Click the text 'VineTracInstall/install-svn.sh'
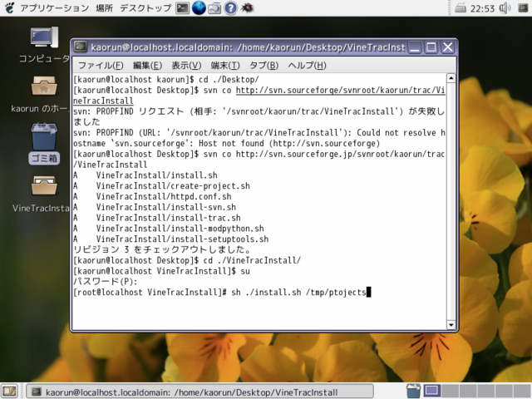This screenshot has height=399, width=532. tap(166, 207)
